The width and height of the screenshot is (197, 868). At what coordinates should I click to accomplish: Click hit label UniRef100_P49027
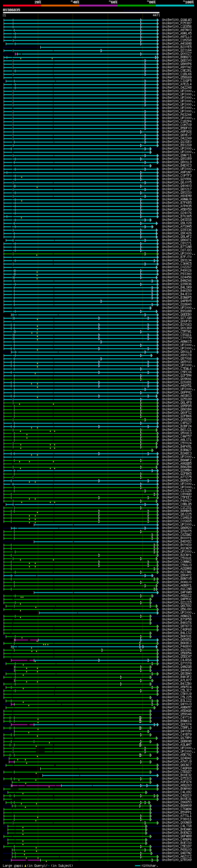tap(177, 501)
